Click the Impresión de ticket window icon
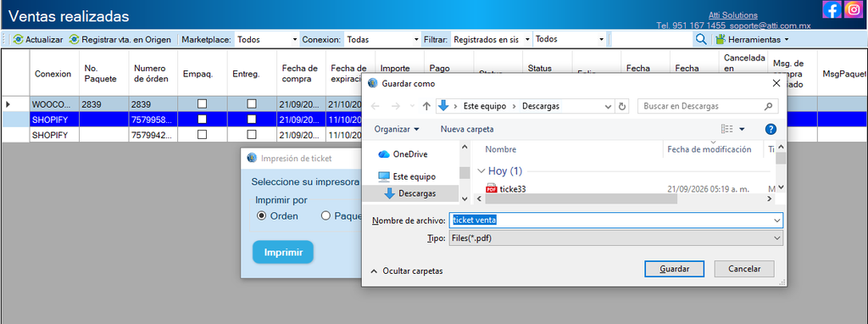This screenshot has width=868, height=324. point(252,158)
